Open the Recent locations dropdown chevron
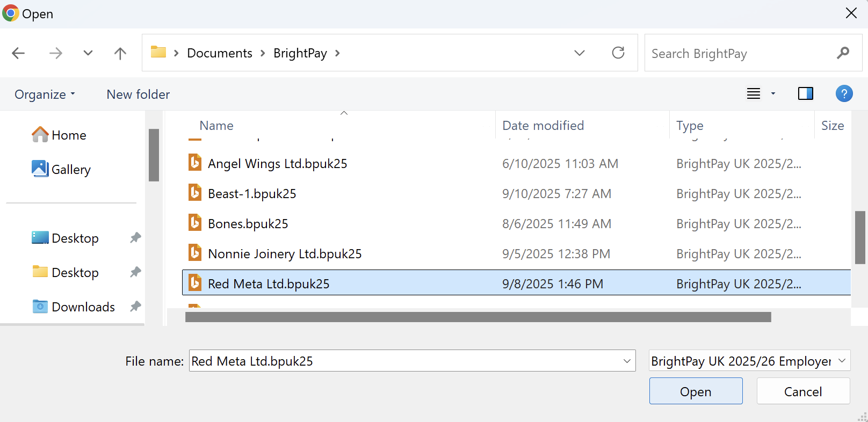The image size is (868, 422). click(88, 53)
